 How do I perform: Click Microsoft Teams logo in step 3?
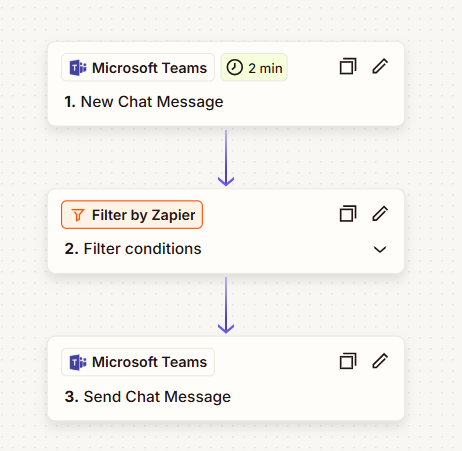pyautogui.click(x=78, y=362)
